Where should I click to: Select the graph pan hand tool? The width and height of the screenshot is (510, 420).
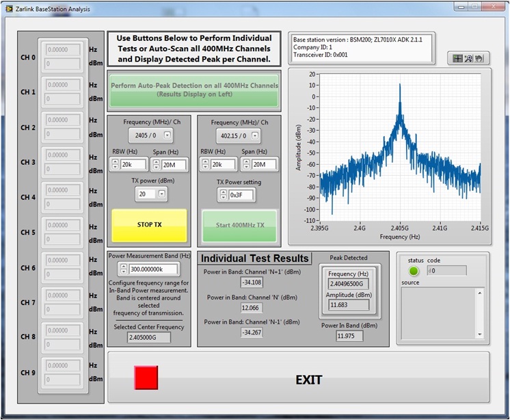pos(479,58)
